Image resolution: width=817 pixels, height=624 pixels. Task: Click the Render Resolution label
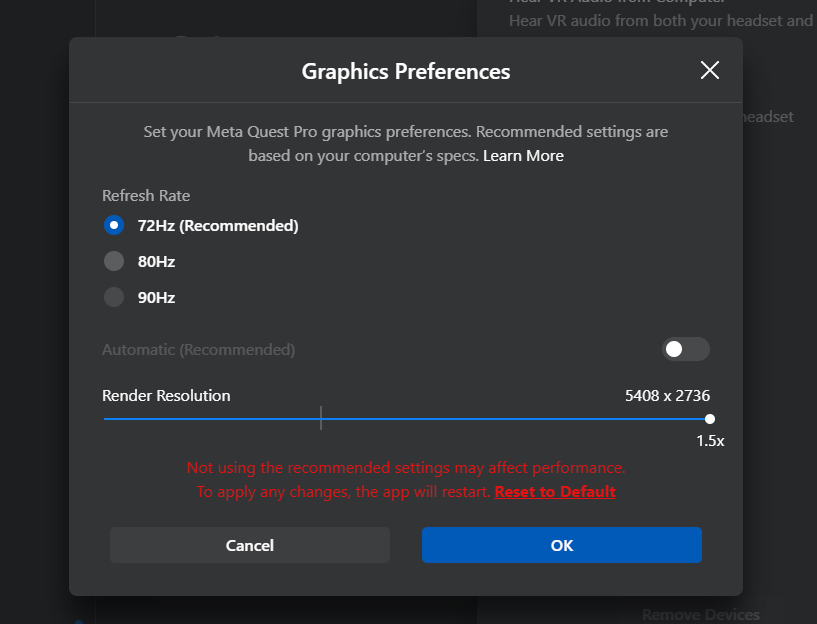pos(166,395)
